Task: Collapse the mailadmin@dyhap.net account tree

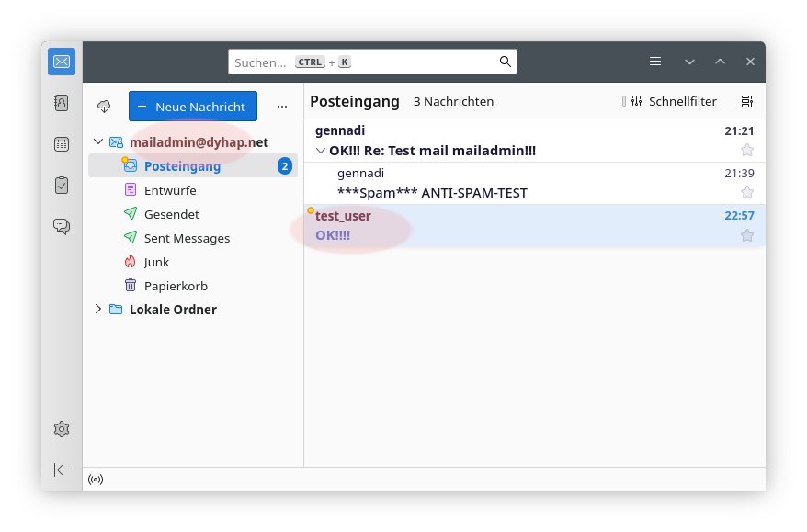Action: coord(99,142)
